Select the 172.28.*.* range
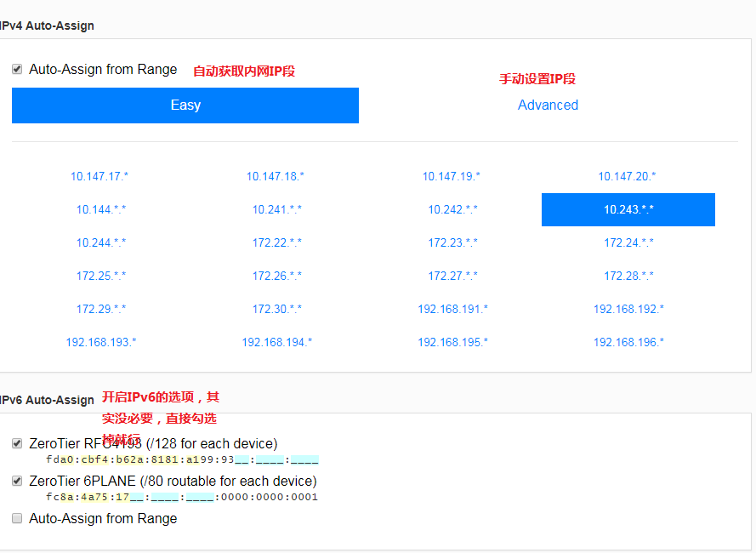756x553 pixels. tap(628, 276)
